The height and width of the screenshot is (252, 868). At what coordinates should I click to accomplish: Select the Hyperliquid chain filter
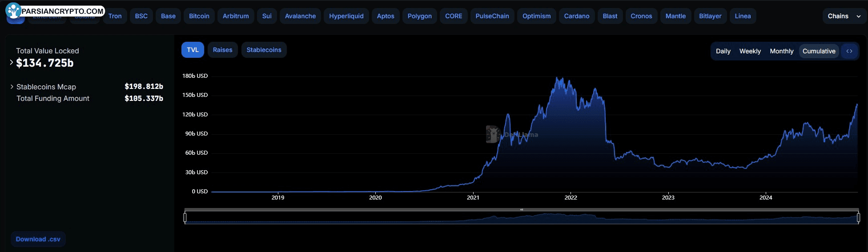(346, 16)
